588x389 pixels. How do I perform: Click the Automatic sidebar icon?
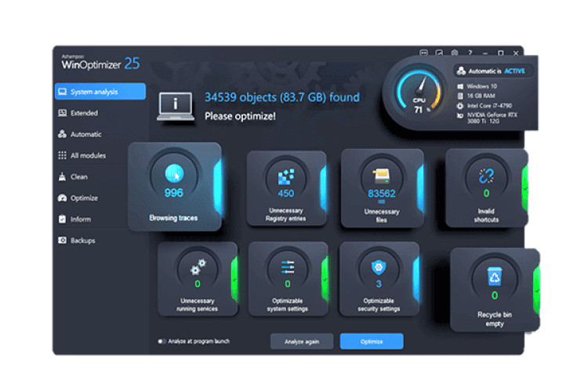tap(63, 134)
